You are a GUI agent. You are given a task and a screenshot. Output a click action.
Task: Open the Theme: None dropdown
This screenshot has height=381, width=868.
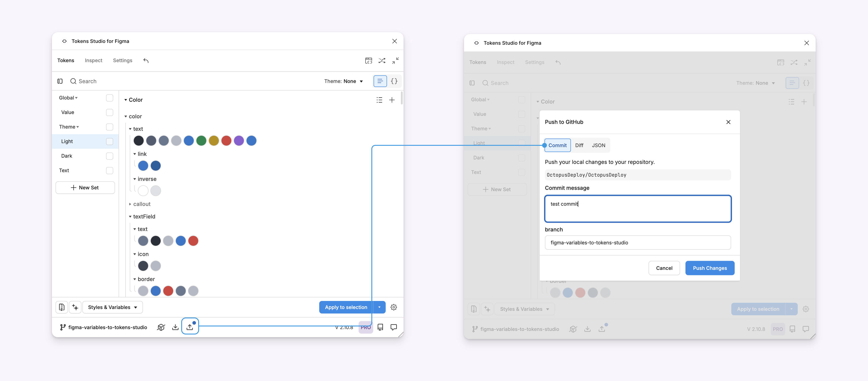[x=343, y=81]
